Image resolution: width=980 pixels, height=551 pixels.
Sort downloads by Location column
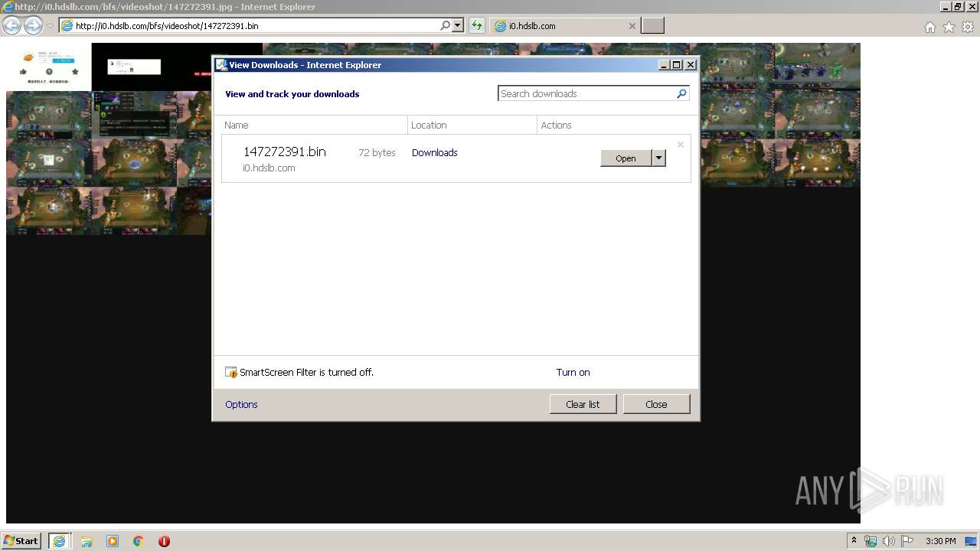[472, 125]
